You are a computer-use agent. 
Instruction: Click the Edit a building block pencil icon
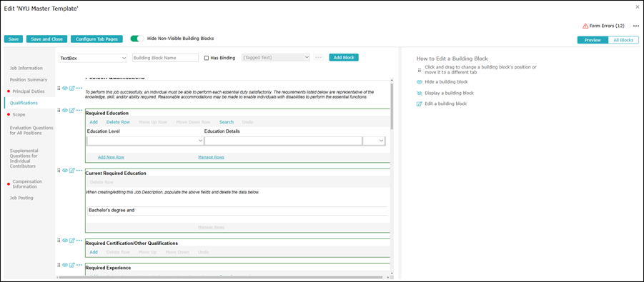point(420,104)
